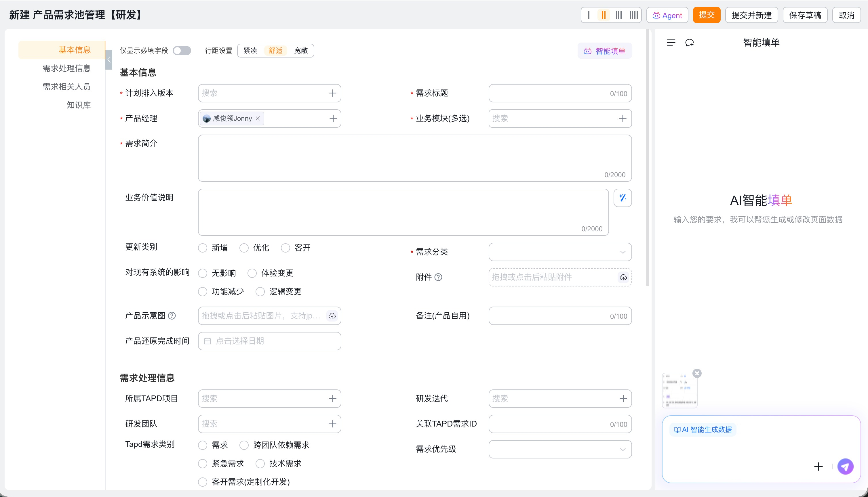The height and width of the screenshot is (497, 868).
Task: Click the 产品还原完成时间 date picker field
Action: tap(269, 341)
